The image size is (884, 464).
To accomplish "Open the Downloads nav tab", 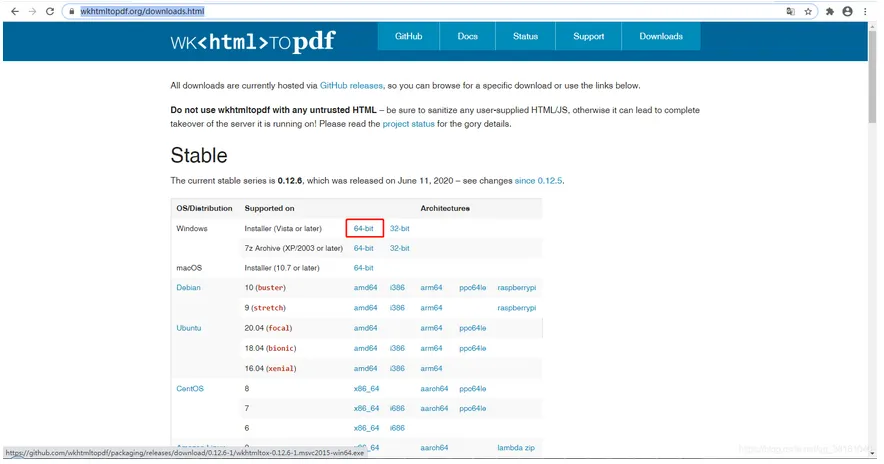I will (661, 36).
